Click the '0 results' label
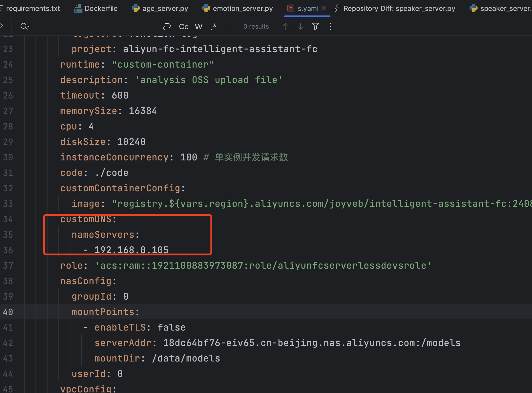 pos(256,27)
